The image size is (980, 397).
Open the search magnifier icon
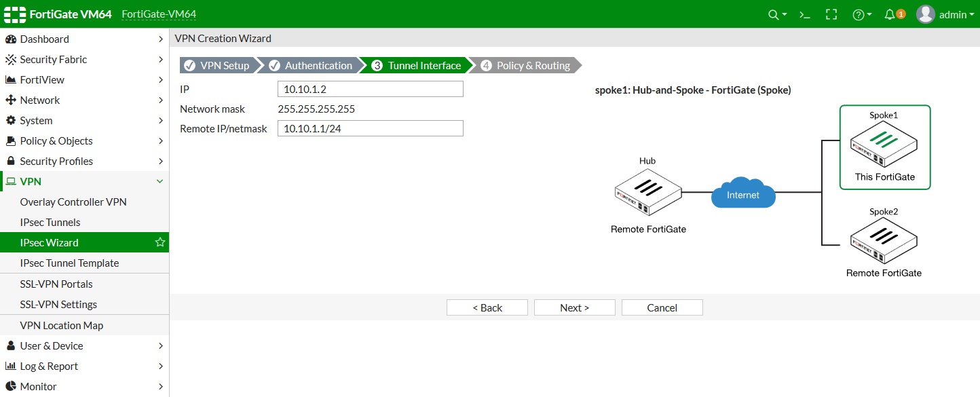[x=773, y=14]
